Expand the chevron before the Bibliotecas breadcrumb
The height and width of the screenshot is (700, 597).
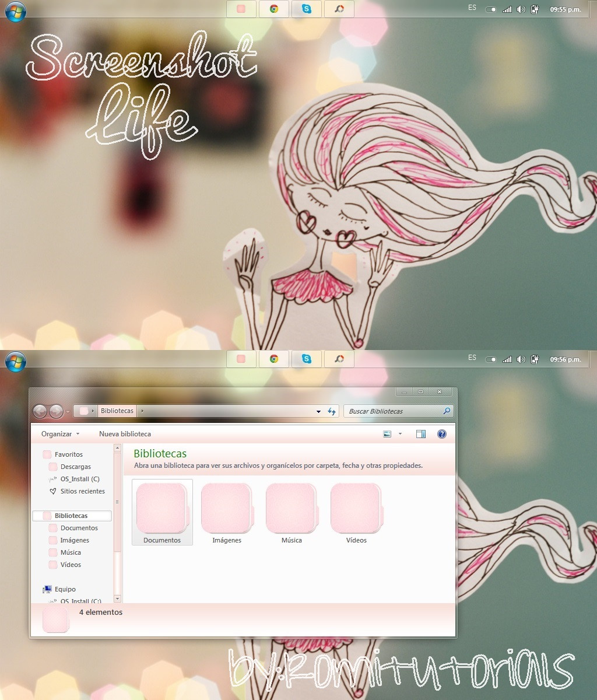[93, 411]
